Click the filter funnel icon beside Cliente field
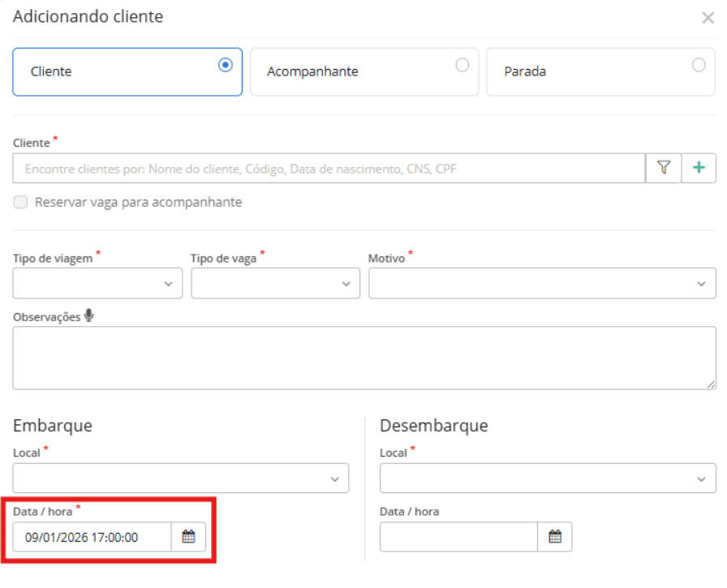The width and height of the screenshot is (727, 588). pos(664,168)
